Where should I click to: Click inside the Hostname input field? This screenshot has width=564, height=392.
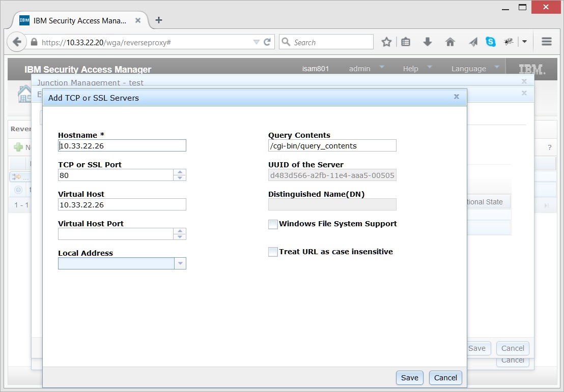[122, 145]
